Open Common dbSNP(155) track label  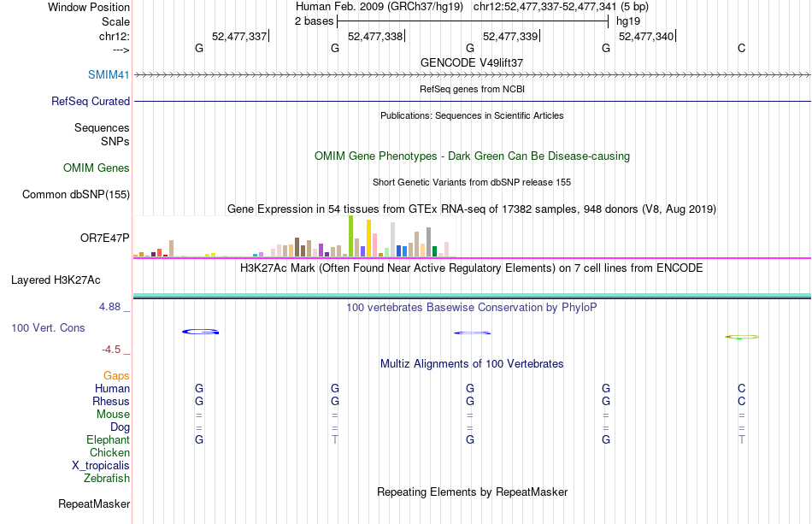click(75, 194)
